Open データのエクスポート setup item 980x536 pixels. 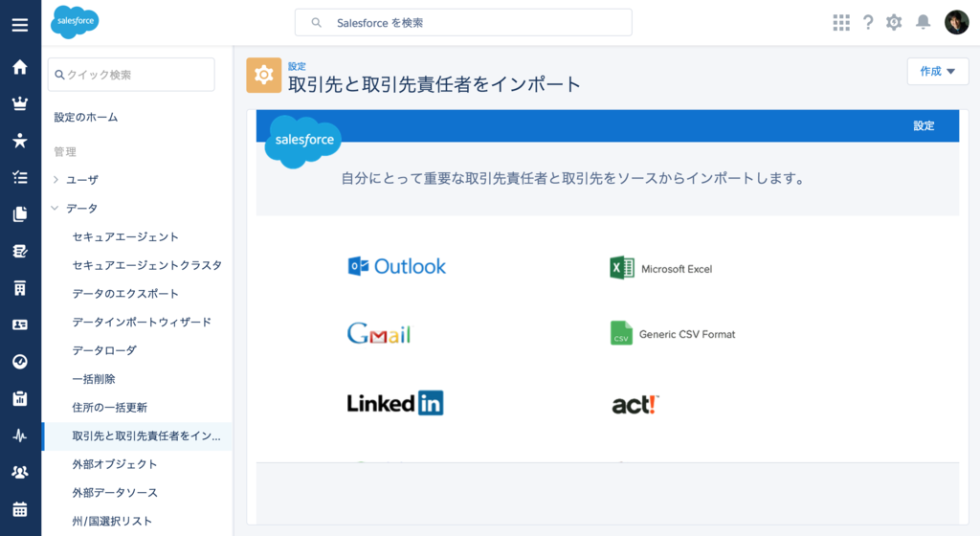125,294
